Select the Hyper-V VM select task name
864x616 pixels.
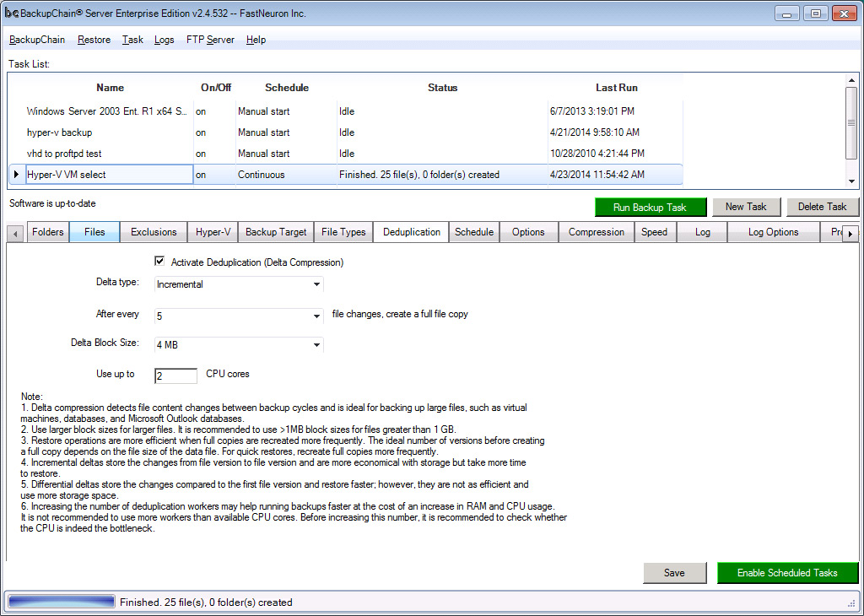[x=110, y=175]
